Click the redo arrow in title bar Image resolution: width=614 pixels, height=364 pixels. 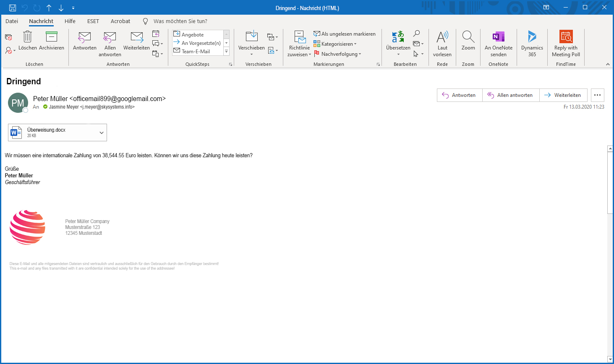tap(37, 8)
